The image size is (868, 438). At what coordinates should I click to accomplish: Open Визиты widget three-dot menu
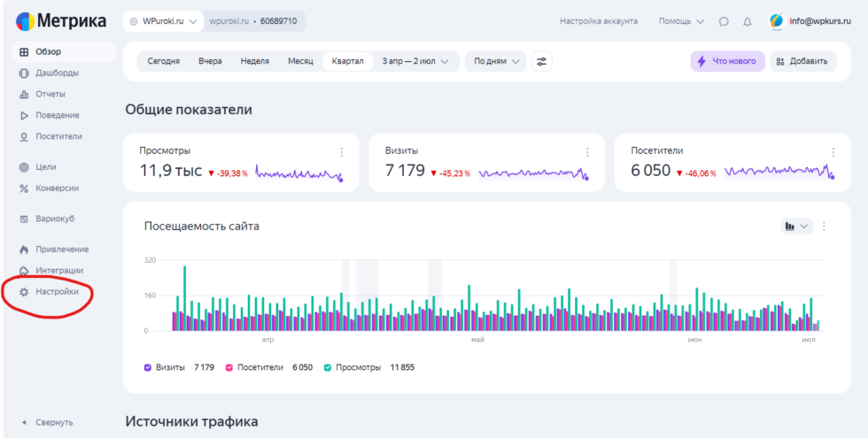click(586, 152)
